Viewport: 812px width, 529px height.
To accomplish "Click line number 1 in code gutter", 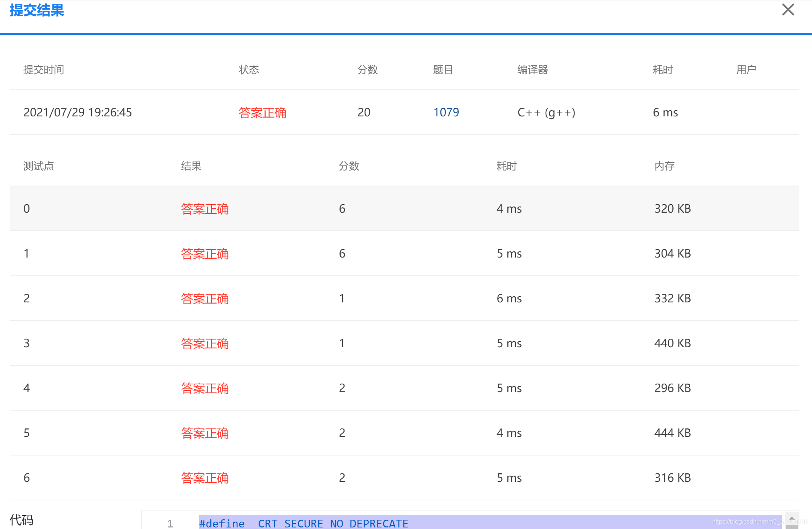I will [x=170, y=524].
